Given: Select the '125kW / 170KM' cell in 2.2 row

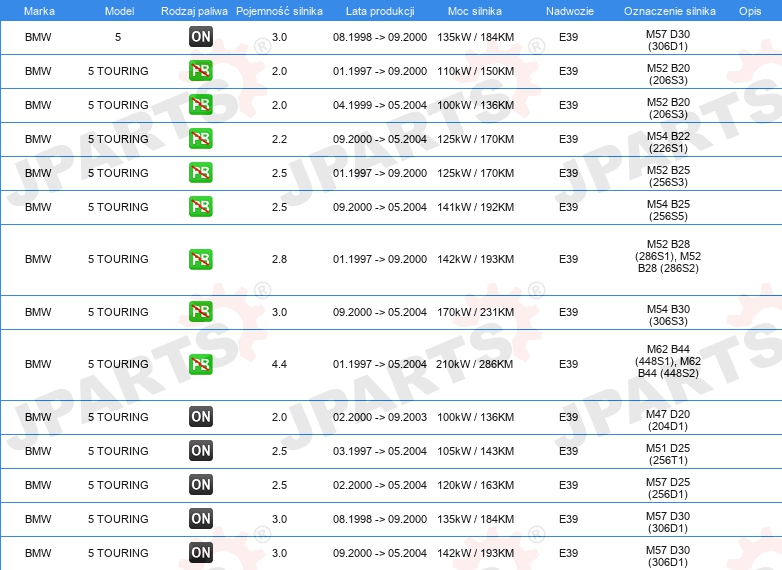Looking at the screenshot, I should point(475,139).
